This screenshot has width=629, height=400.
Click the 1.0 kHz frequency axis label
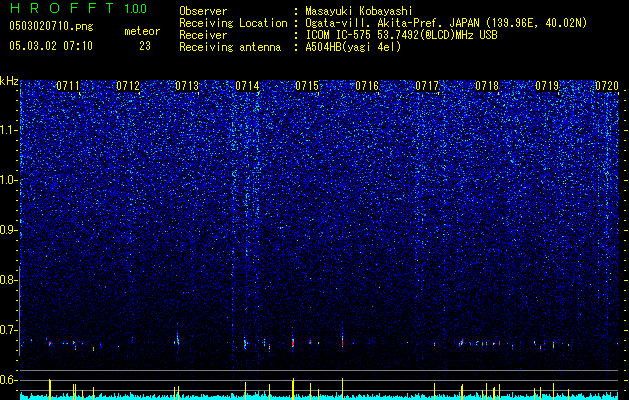[x=9, y=180]
